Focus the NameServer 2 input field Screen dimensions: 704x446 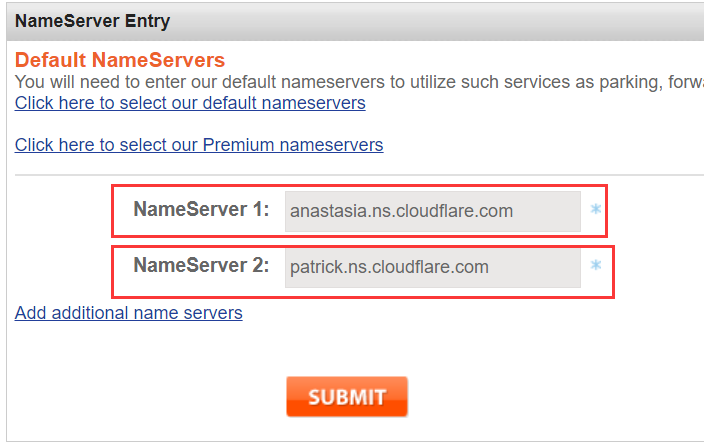click(x=432, y=267)
